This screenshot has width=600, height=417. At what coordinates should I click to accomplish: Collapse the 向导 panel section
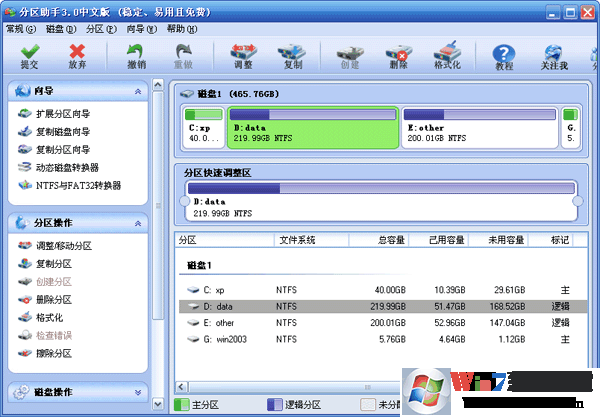(137, 91)
